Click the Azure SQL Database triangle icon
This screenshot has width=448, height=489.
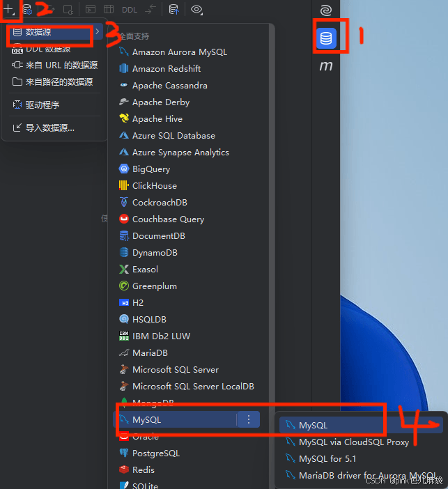pyautogui.click(x=124, y=135)
